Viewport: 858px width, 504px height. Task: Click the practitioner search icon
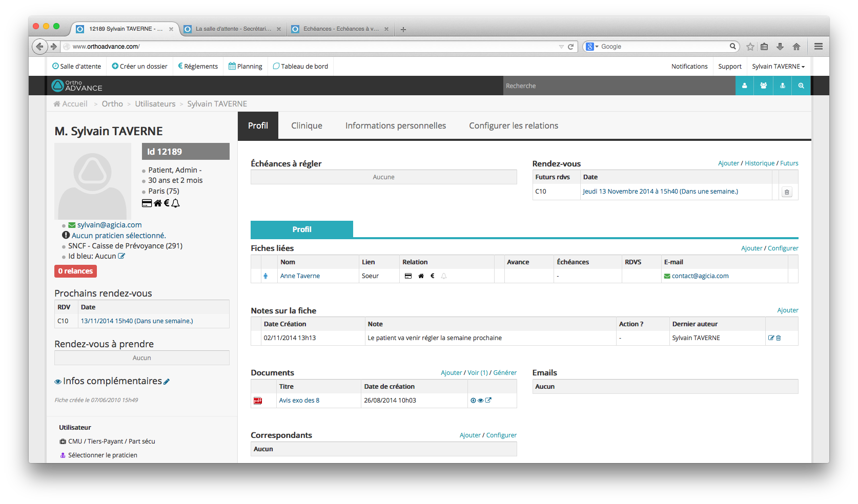pyautogui.click(x=782, y=86)
